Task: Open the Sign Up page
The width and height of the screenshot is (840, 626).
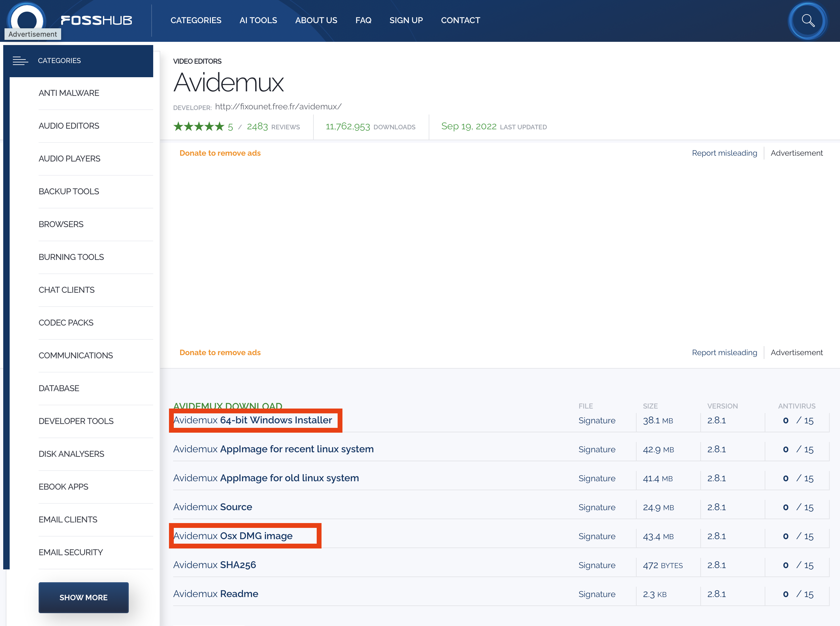Action: tap(406, 21)
